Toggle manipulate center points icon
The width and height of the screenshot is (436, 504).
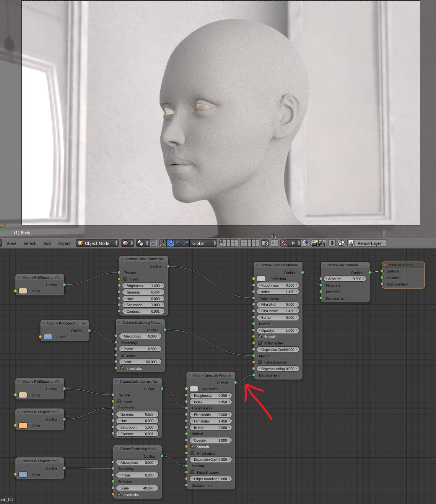point(153,243)
